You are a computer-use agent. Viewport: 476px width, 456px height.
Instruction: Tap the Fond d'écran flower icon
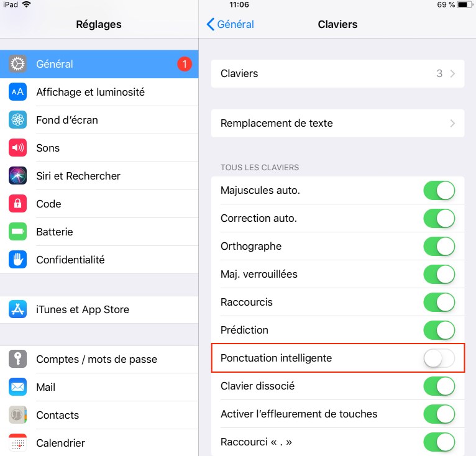(17, 120)
